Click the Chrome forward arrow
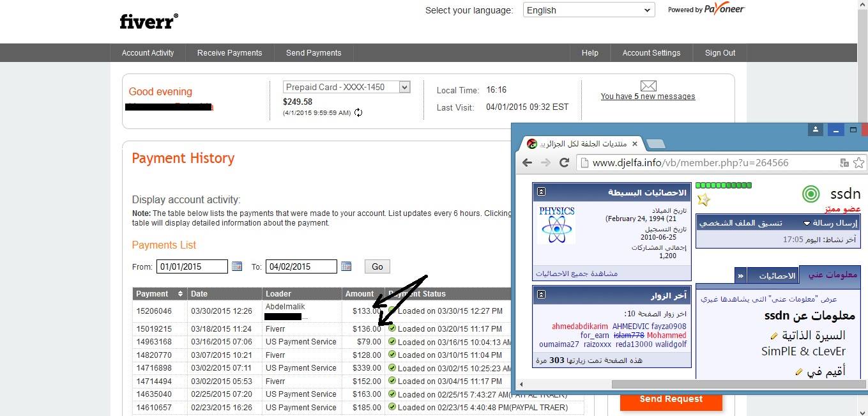 pos(545,162)
